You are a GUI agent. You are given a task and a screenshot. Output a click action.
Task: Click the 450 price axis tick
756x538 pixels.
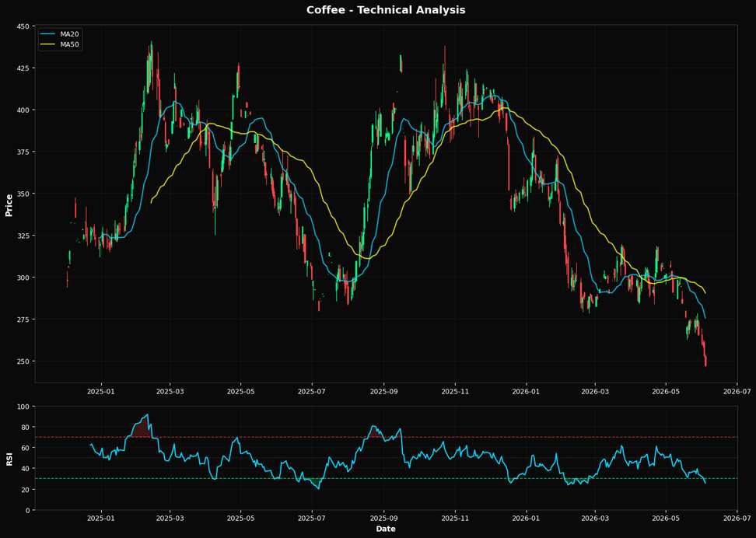(x=23, y=26)
